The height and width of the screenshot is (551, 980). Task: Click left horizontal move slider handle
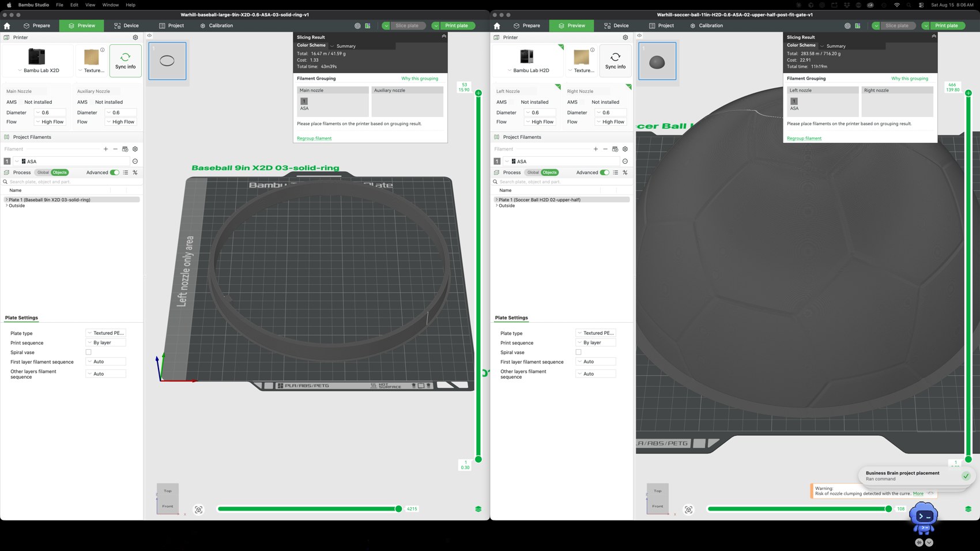(398, 509)
